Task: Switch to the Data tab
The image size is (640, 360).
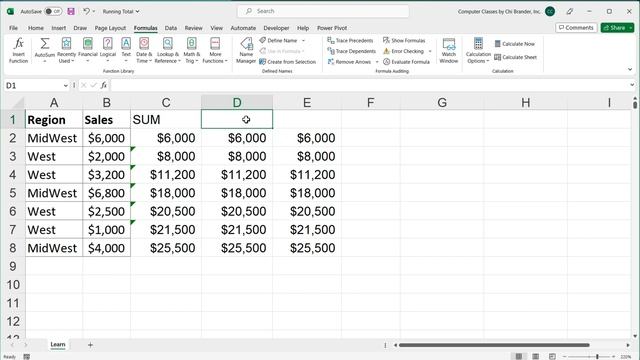Action: pos(171,28)
